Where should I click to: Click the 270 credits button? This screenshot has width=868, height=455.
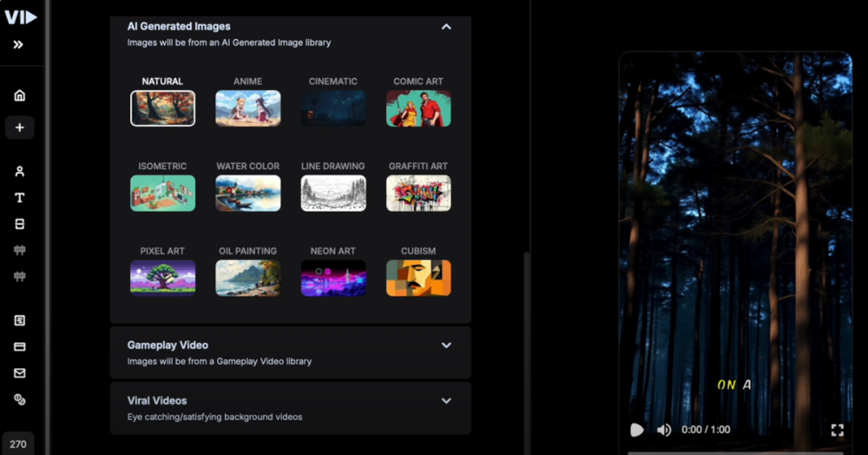point(18,444)
